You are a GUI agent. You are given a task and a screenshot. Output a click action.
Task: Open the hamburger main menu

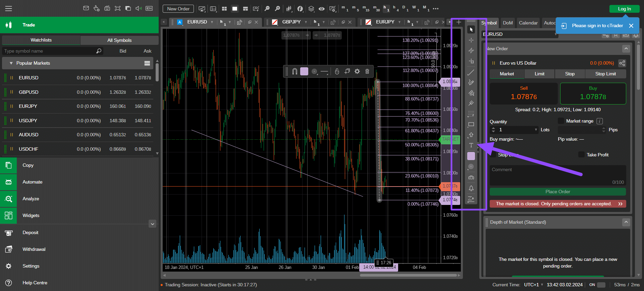(x=8, y=8)
